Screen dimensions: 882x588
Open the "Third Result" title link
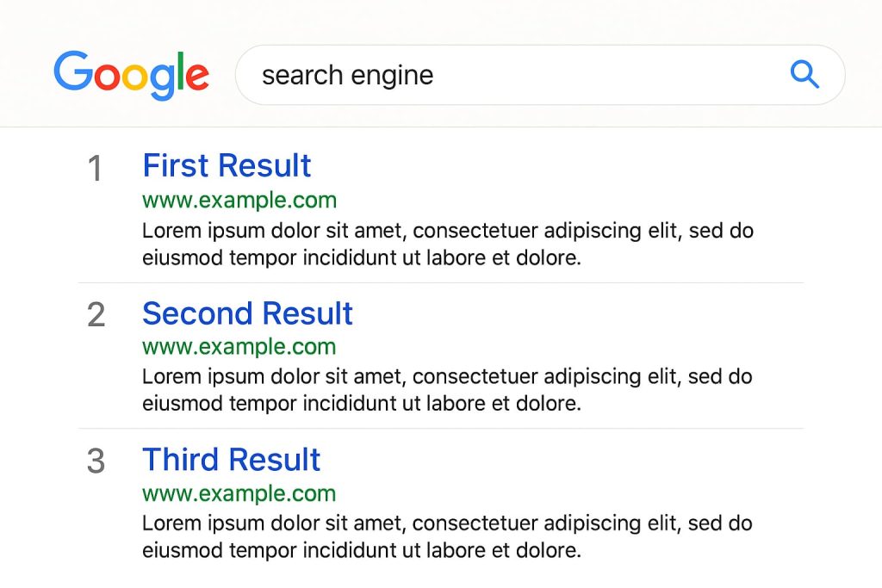point(231,460)
